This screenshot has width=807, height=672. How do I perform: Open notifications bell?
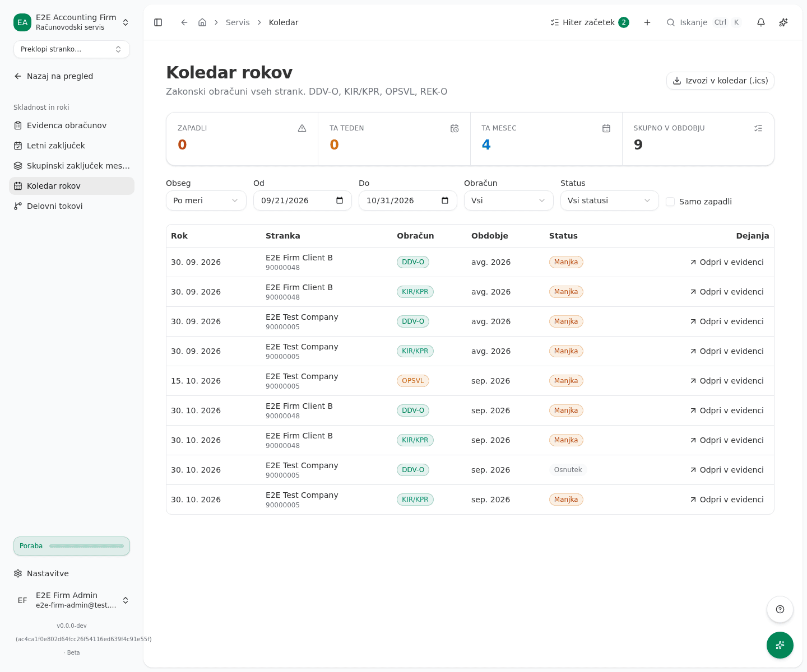click(761, 22)
